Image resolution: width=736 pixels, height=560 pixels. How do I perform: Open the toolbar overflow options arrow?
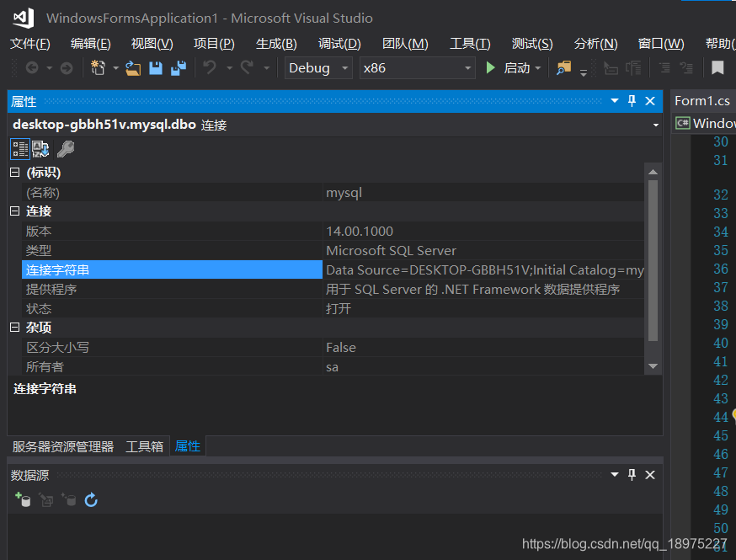[x=584, y=72]
